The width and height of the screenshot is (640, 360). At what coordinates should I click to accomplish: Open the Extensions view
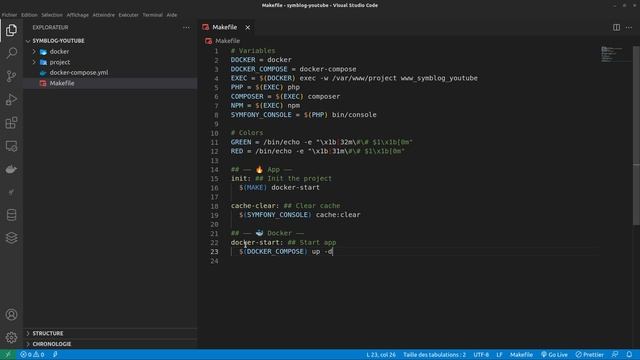11,123
